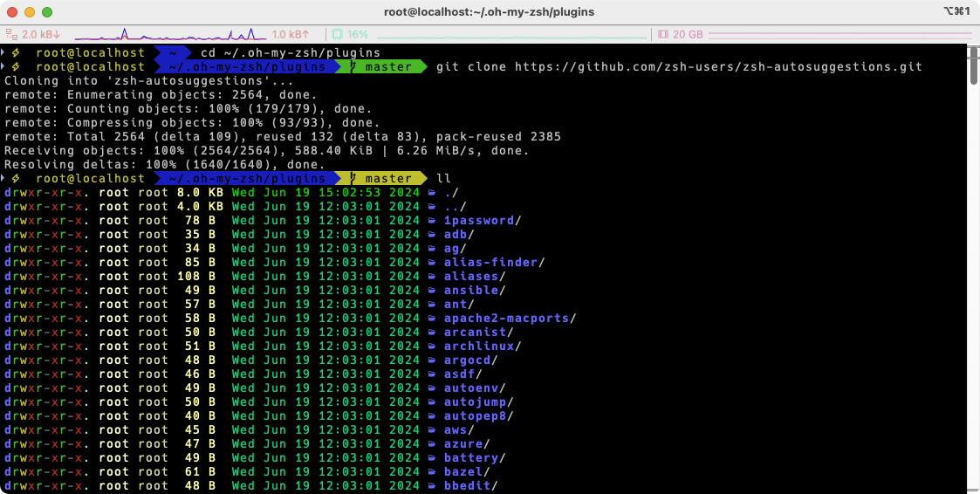Click the directory name apache2-macports/
Screen dimensions: 980x494
(510, 319)
